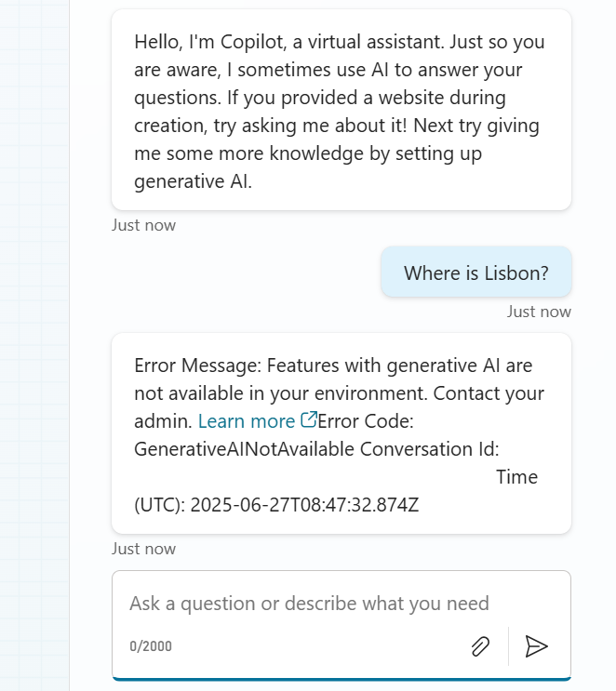Viewport: 616px width, 691px height.
Task: Click the external link icon beside Learn more
Action: click(309, 420)
